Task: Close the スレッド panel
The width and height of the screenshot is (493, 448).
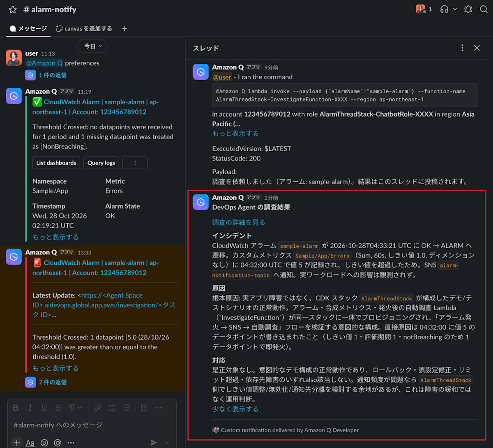Action: (x=477, y=48)
